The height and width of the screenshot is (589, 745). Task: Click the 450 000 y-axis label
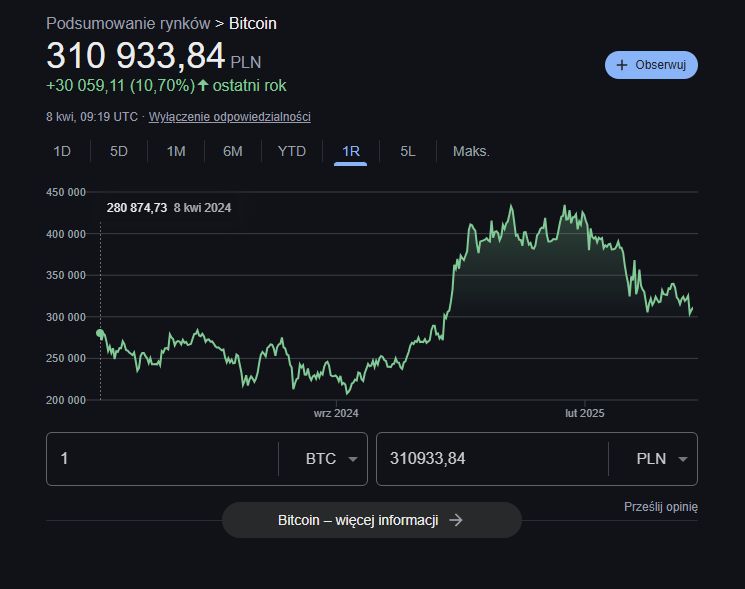(x=66, y=192)
